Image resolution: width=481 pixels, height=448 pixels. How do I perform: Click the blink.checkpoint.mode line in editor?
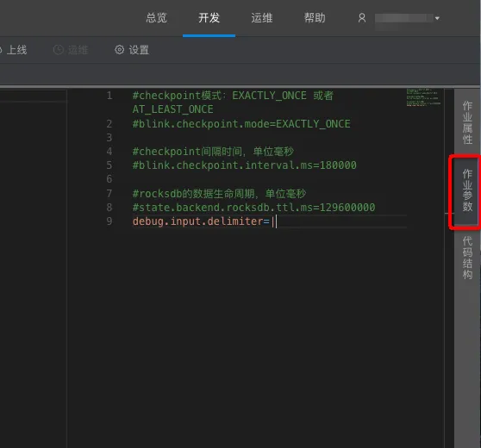241,124
